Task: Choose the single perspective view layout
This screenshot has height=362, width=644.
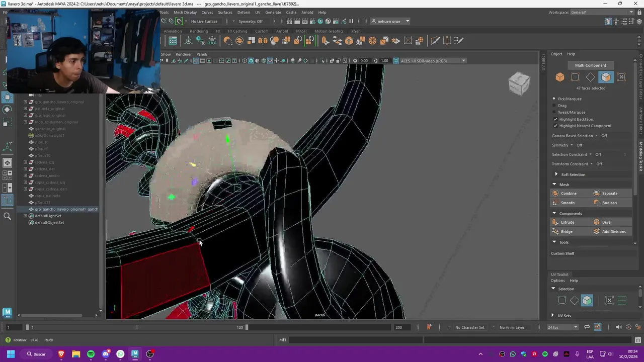Action: click(x=7, y=163)
